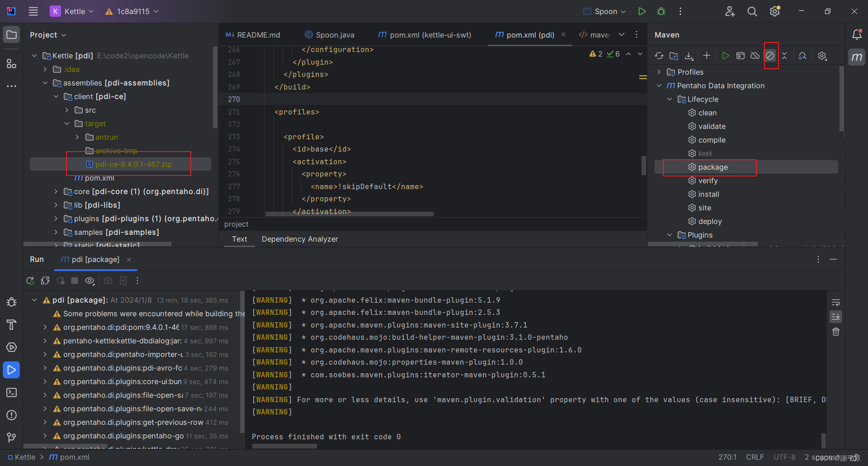
Task: Open Project view dropdown
Action: [48, 35]
